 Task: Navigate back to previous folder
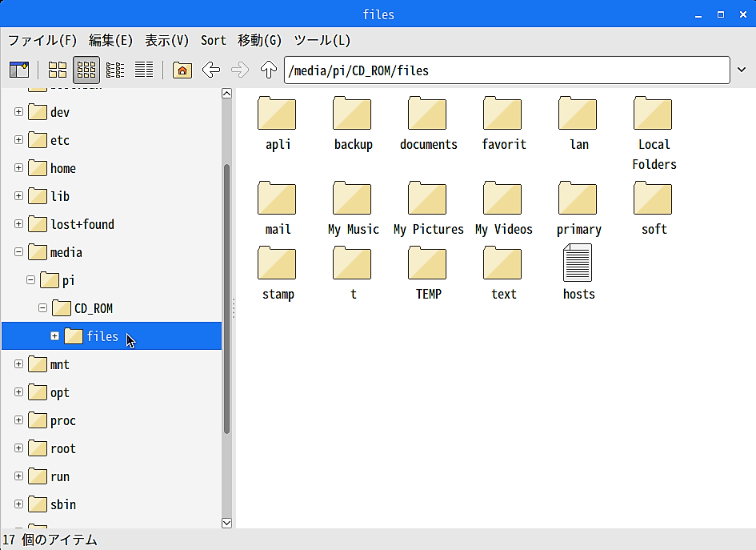click(x=211, y=70)
